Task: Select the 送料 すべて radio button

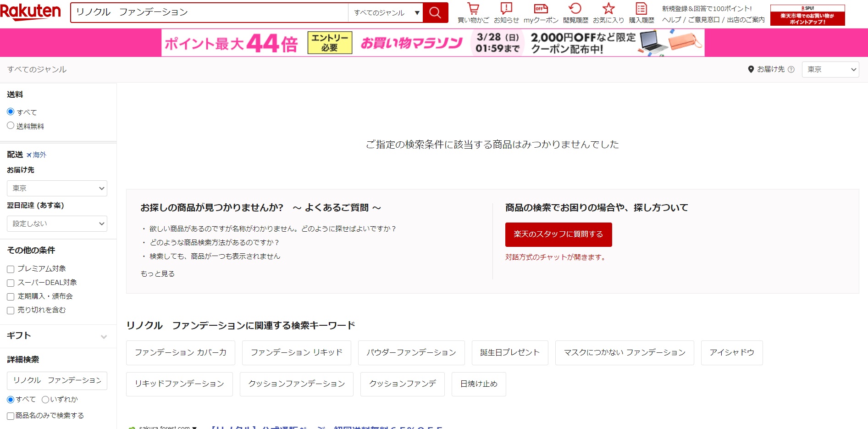Action: 11,111
